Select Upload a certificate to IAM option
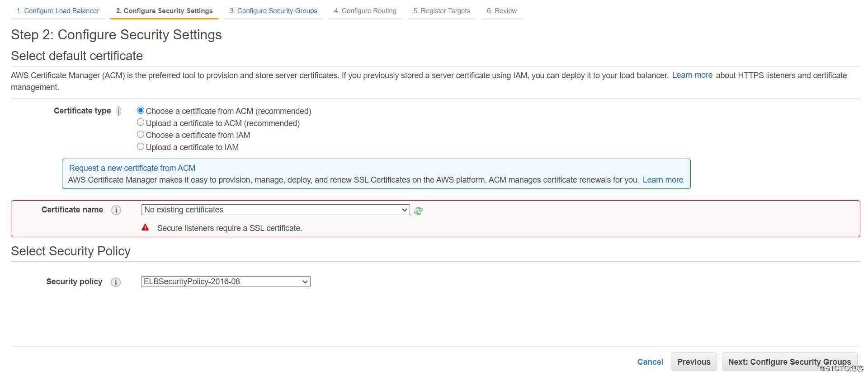Viewport: 868px width, 376px height. (x=141, y=146)
